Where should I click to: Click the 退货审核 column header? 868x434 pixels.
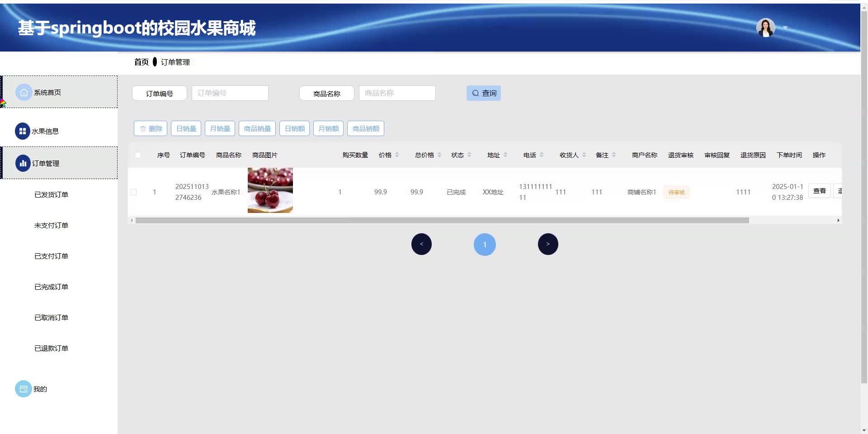point(681,155)
